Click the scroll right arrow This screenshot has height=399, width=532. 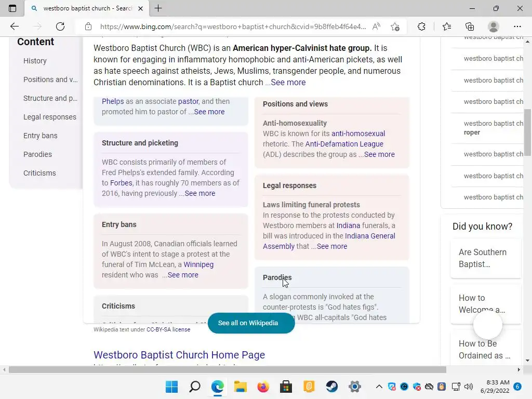tap(518, 369)
